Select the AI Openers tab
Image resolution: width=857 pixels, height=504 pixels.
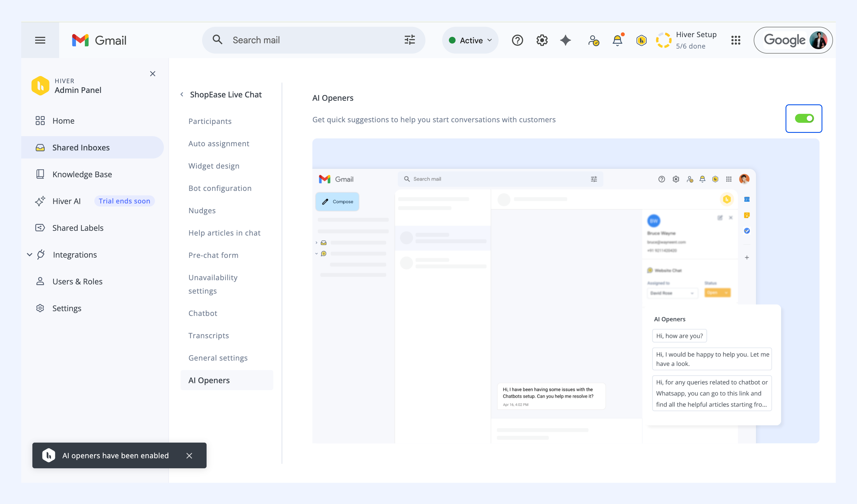coord(227,380)
